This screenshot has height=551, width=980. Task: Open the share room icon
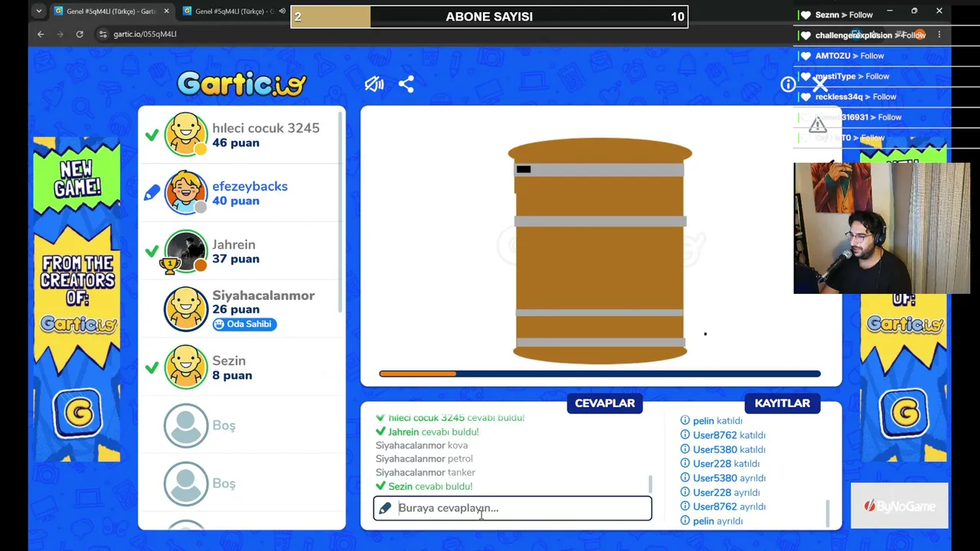(406, 84)
